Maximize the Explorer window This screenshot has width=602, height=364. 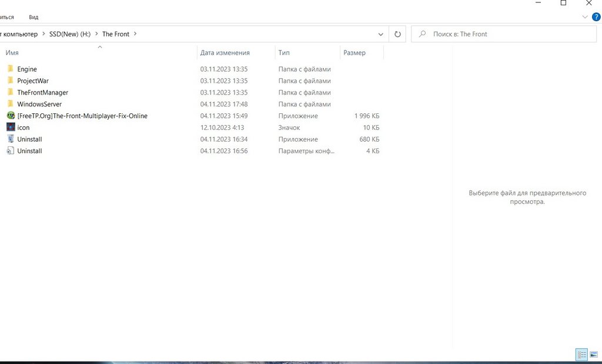click(563, 3)
